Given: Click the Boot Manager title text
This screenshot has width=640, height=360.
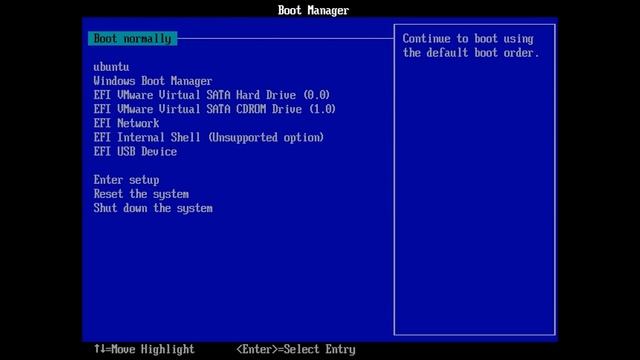Looking at the screenshot, I should click(313, 10).
